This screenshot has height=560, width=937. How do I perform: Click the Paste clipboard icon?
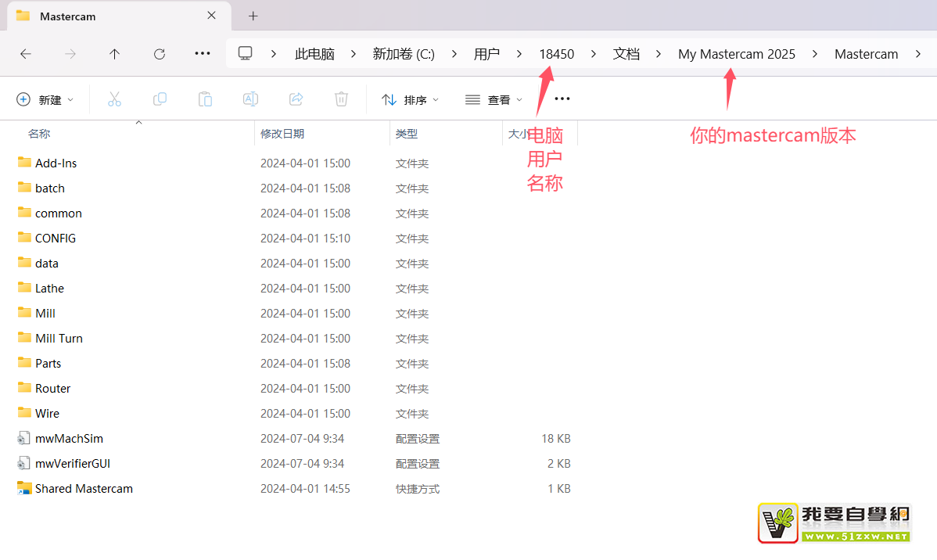pyautogui.click(x=205, y=99)
